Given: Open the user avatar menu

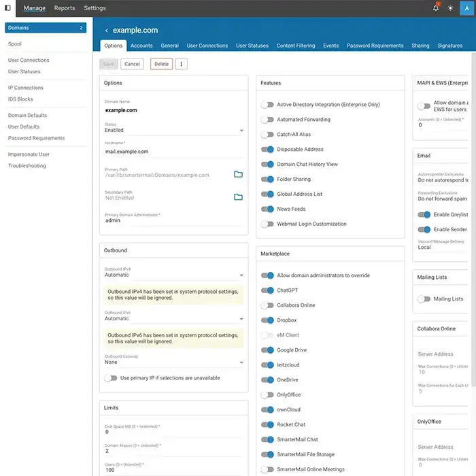Looking at the screenshot, I should (466, 8).
